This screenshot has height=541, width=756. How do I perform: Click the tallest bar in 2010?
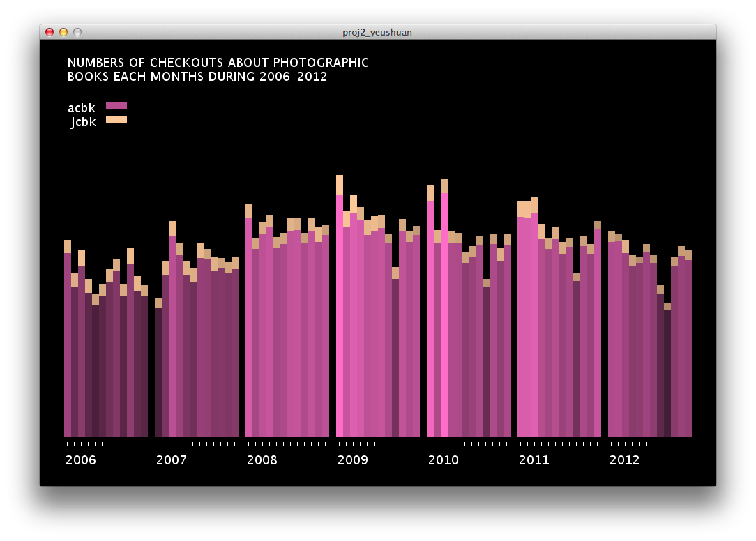[x=444, y=314]
